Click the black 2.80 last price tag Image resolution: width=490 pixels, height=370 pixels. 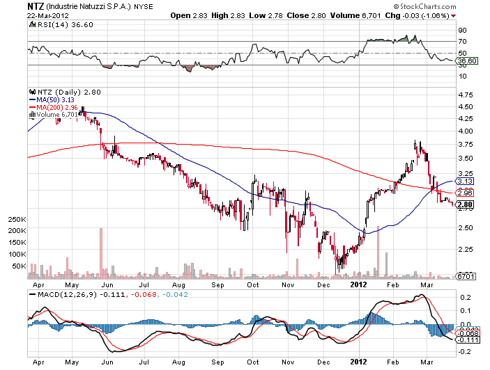tap(465, 205)
